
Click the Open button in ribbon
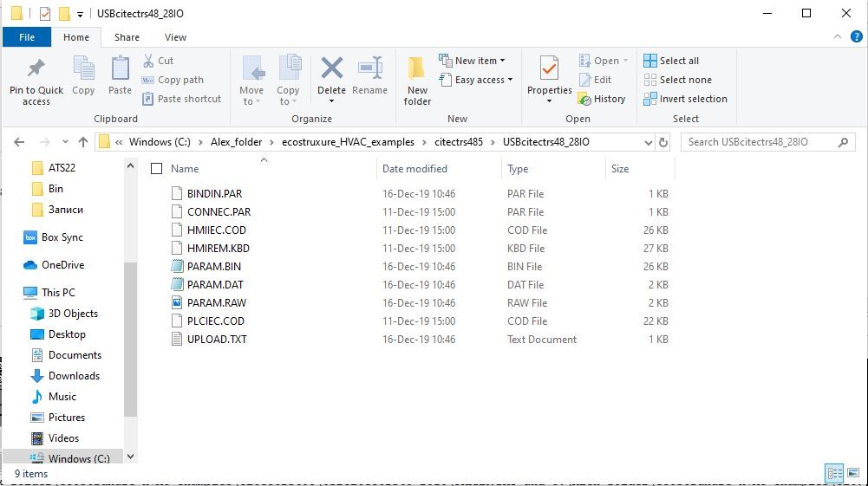[x=604, y=61]
